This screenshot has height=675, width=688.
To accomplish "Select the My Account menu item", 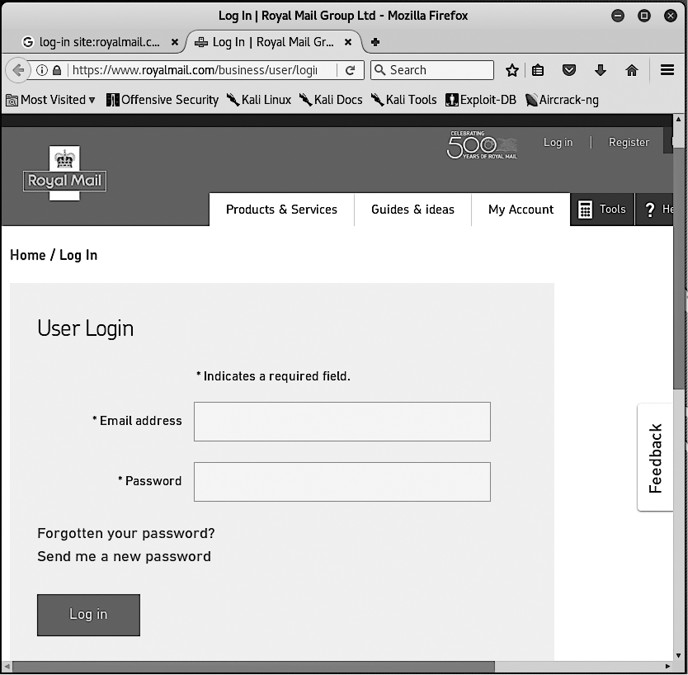I will [x=520, y=209].
